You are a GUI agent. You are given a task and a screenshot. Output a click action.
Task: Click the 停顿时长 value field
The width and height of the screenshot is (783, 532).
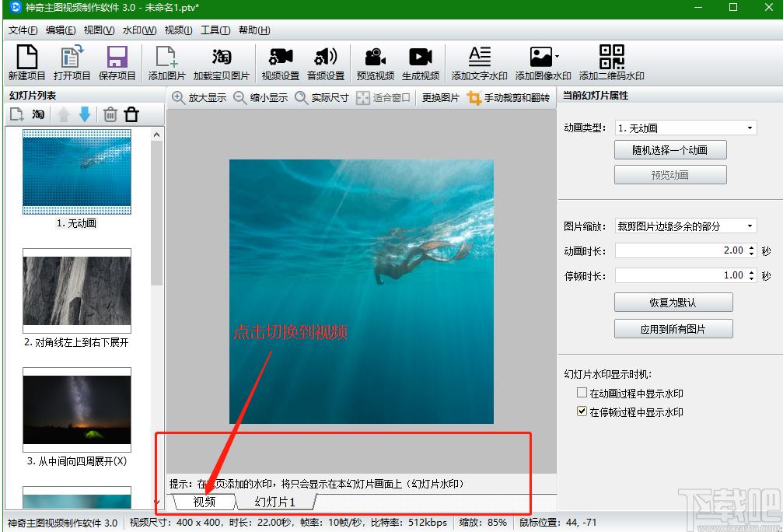coord(680,275)
